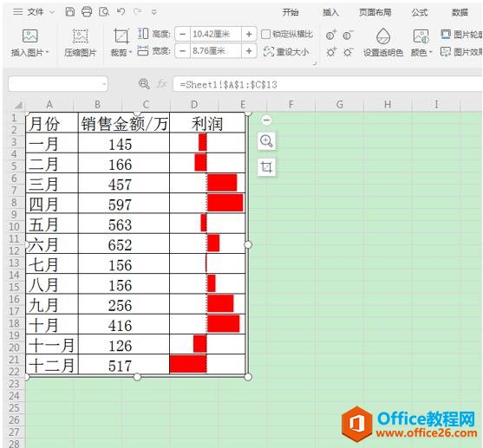
Task: Click the Redo arrow icon
Action: (x=137, y=12)
